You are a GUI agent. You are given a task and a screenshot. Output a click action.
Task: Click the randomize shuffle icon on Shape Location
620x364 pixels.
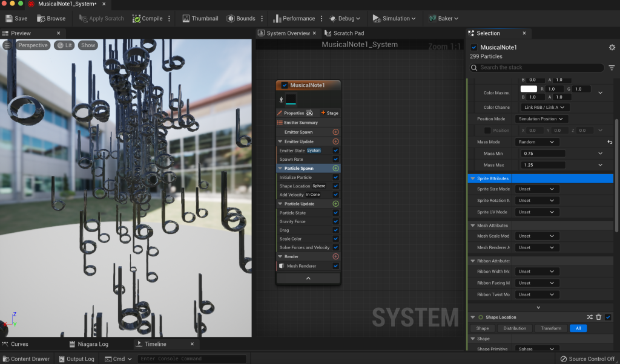[590, 317]
